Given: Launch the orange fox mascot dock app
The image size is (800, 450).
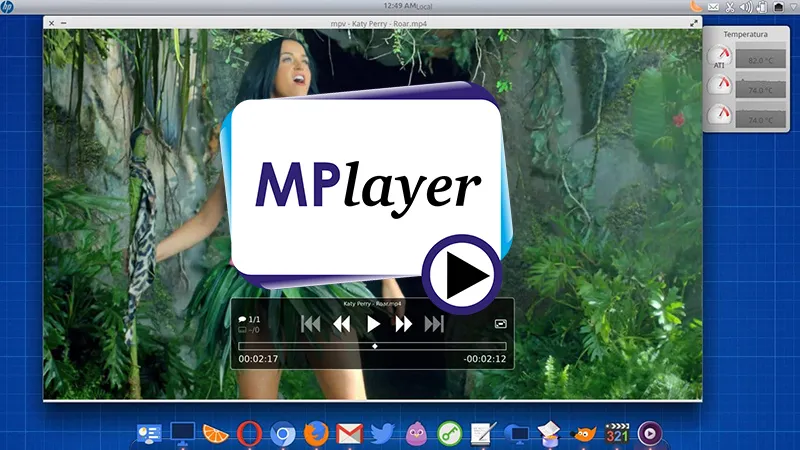Looking at the screenshot, I should 583,434.
